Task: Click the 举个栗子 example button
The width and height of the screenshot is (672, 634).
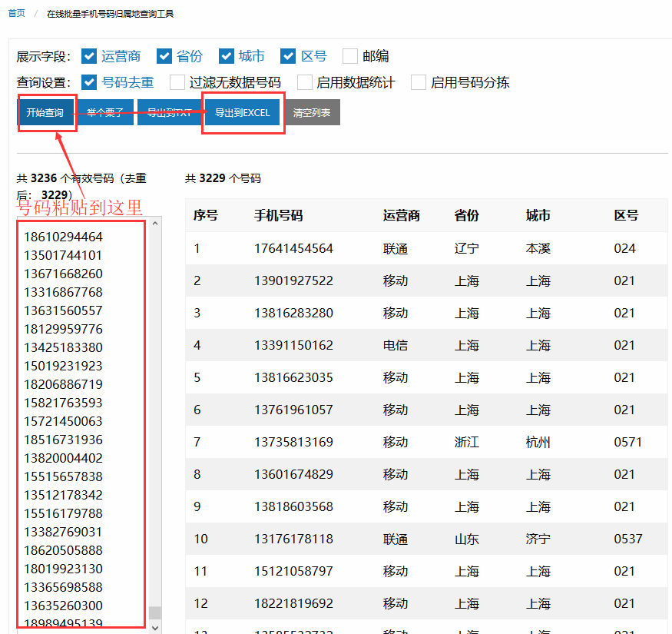Action: (x=105, y=112)
